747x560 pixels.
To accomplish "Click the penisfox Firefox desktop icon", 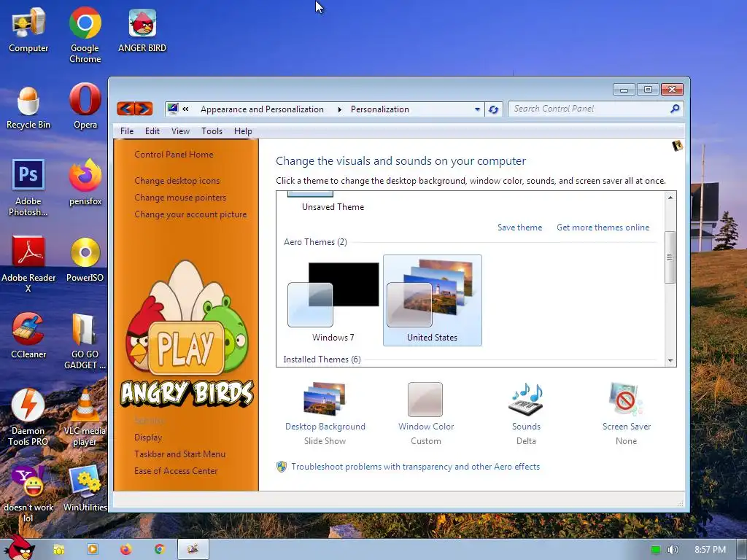I will (x=85, y=182).
